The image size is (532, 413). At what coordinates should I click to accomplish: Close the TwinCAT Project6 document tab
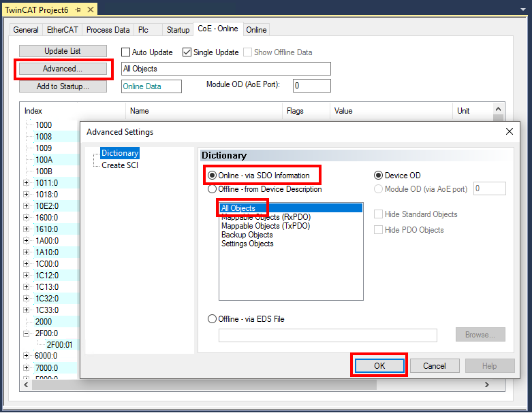pos(91,10)
